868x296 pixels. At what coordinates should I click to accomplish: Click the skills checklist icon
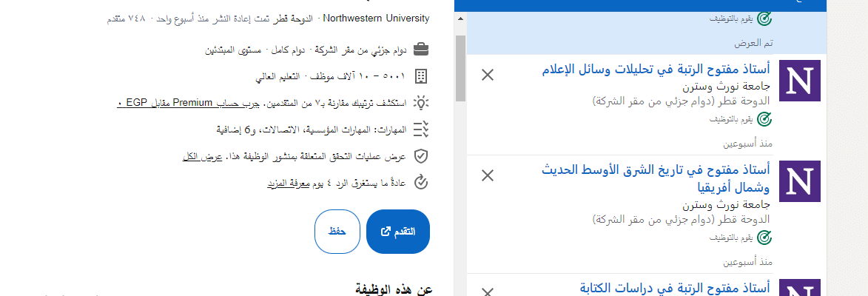(421, 129)
